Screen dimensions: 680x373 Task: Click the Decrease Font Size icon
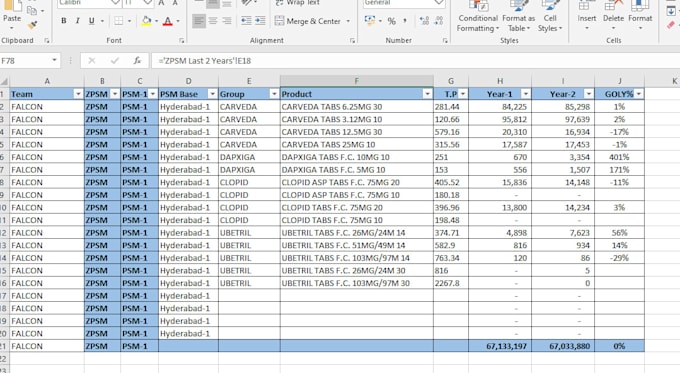point(175,3)
